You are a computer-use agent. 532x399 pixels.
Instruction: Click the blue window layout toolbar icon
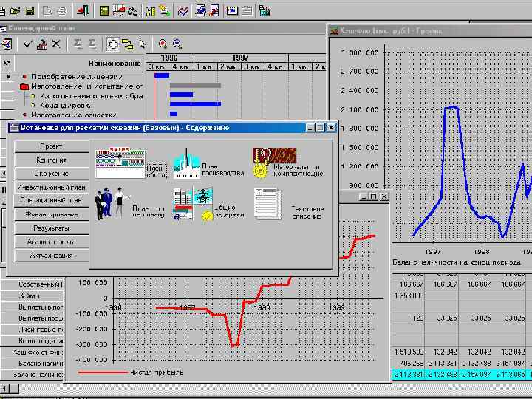point(233,11)
